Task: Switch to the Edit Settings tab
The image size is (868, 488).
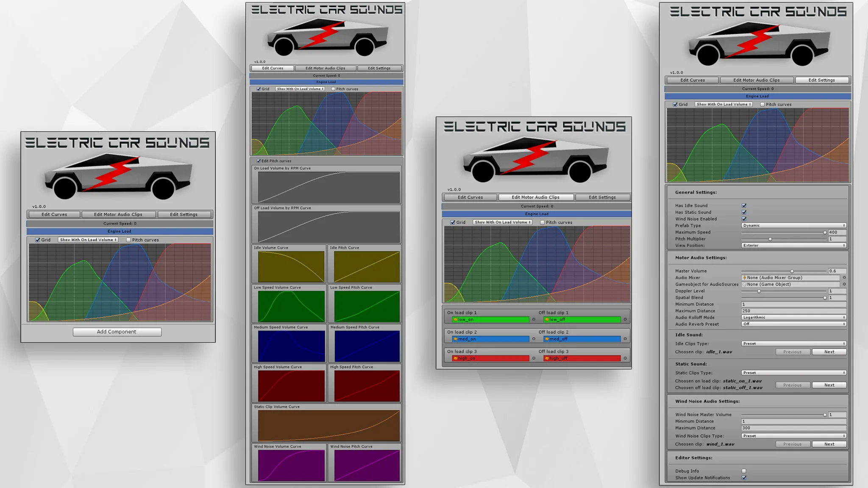Action: tap(822, 80)
